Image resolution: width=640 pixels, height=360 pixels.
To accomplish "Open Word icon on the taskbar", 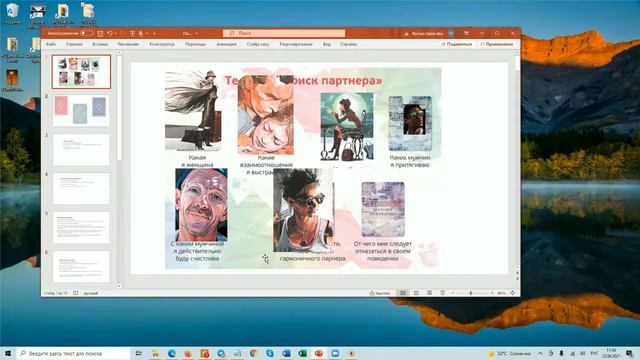I will coord(286,353).
